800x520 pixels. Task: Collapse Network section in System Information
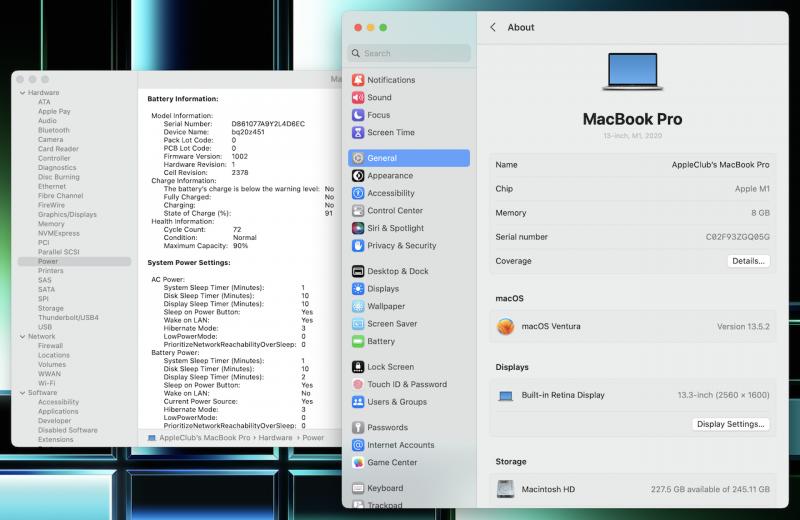point(22,337)
